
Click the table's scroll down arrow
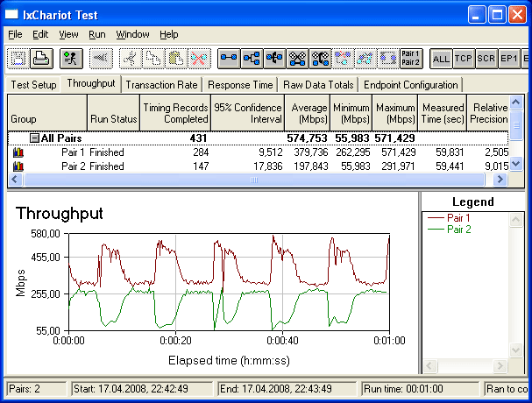coord(516,164)
